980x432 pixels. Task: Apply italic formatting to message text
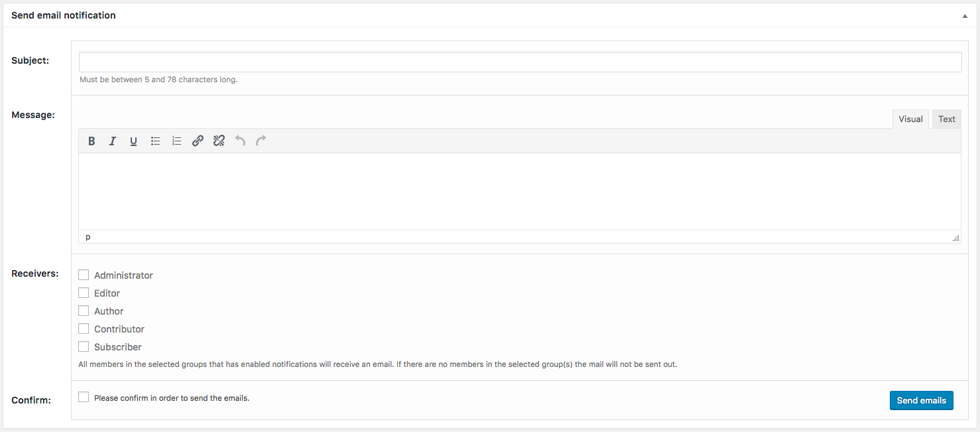pos(113,141)
